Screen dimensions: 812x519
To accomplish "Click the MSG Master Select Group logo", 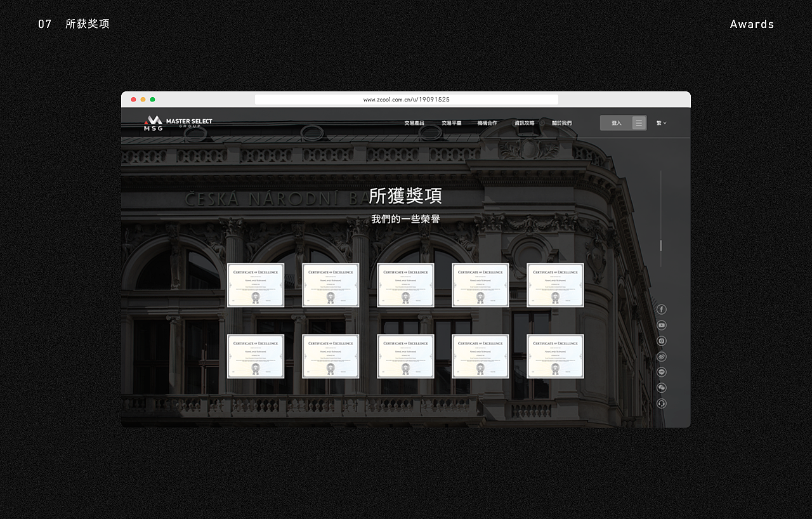I will pos(178,123).
